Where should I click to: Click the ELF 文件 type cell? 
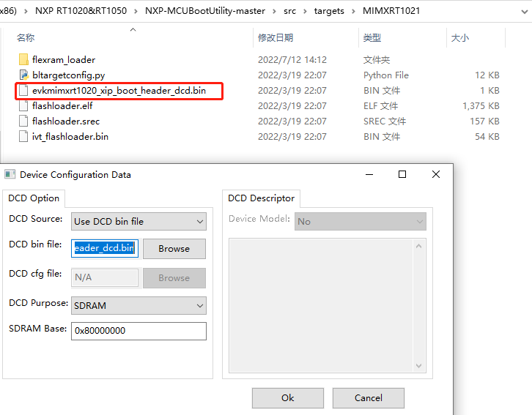[380, 105]
